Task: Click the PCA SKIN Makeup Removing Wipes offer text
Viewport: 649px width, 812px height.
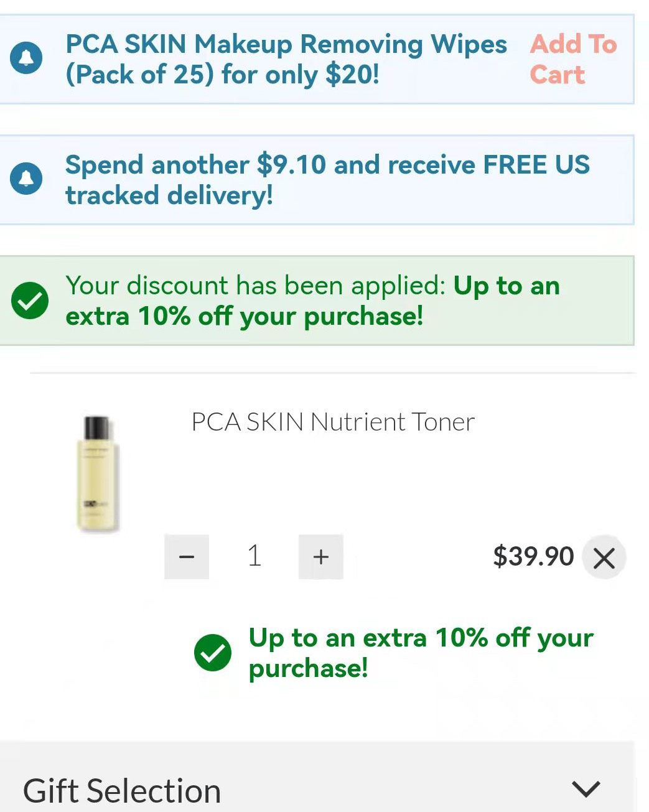Action: coord(286,59)
